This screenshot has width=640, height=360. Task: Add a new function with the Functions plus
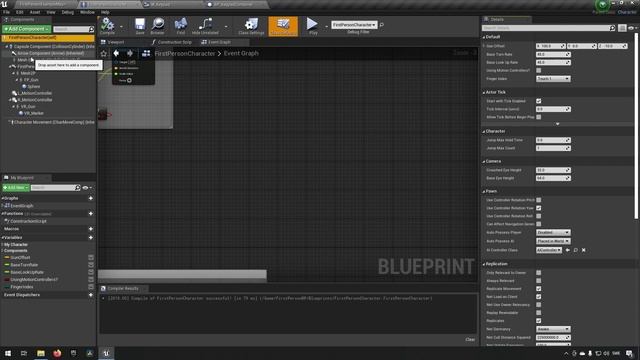[x=91, y=213]
